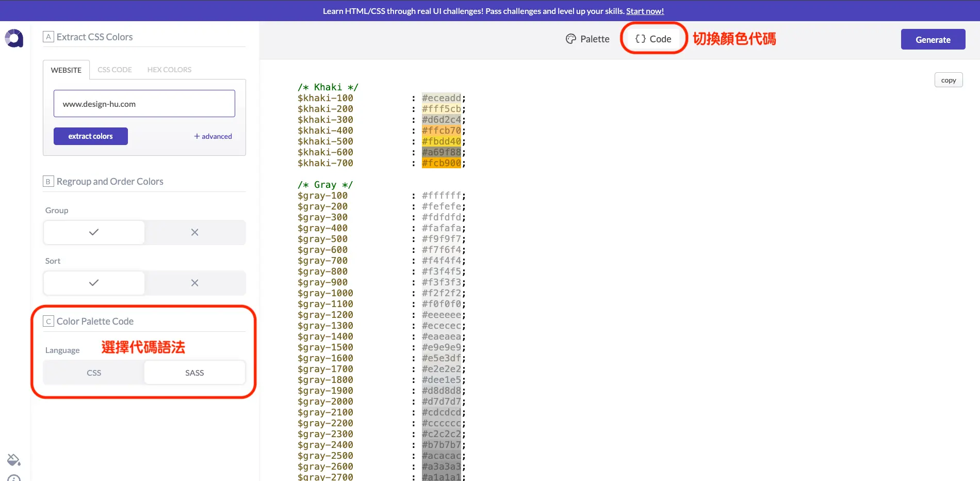This screenshot has height=481, width=980.
Task: Click the /* Khaki */ comment line
Action: point(328,87)
